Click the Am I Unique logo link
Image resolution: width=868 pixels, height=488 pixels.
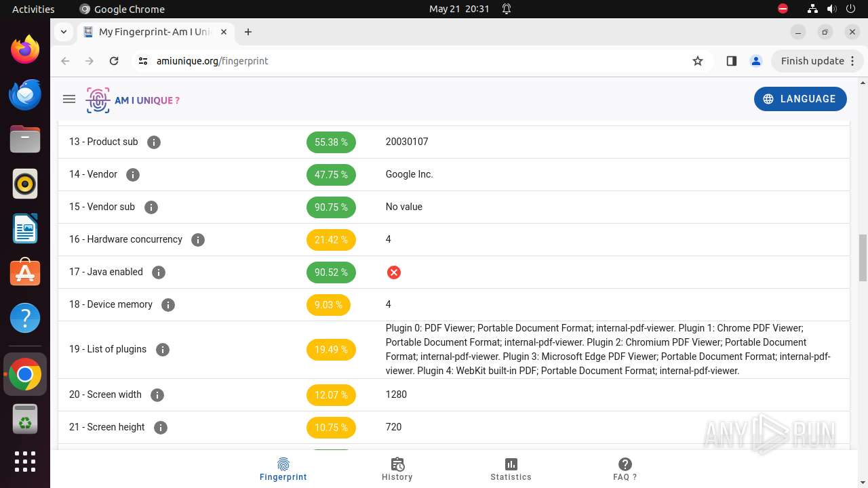coord(133,100)
